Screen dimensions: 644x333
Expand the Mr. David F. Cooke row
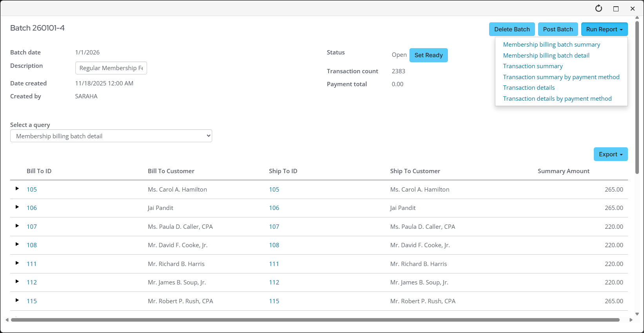pos(17,244)
